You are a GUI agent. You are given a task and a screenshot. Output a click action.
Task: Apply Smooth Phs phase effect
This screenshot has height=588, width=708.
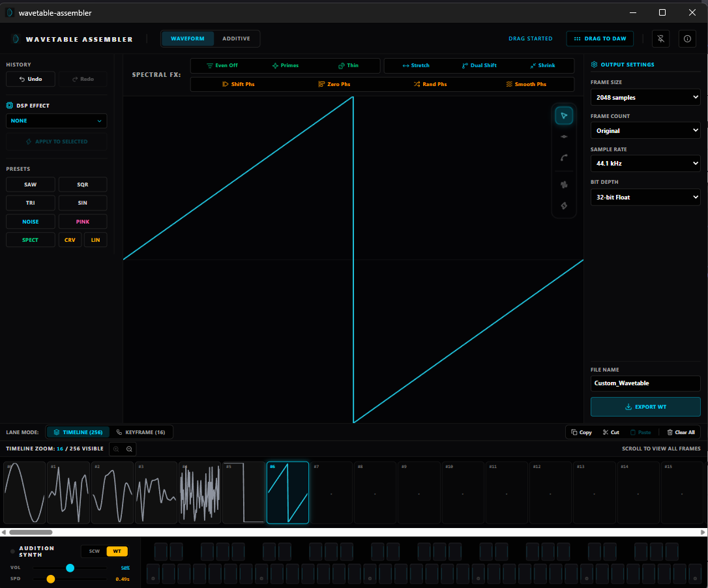[x=526, y=85]
